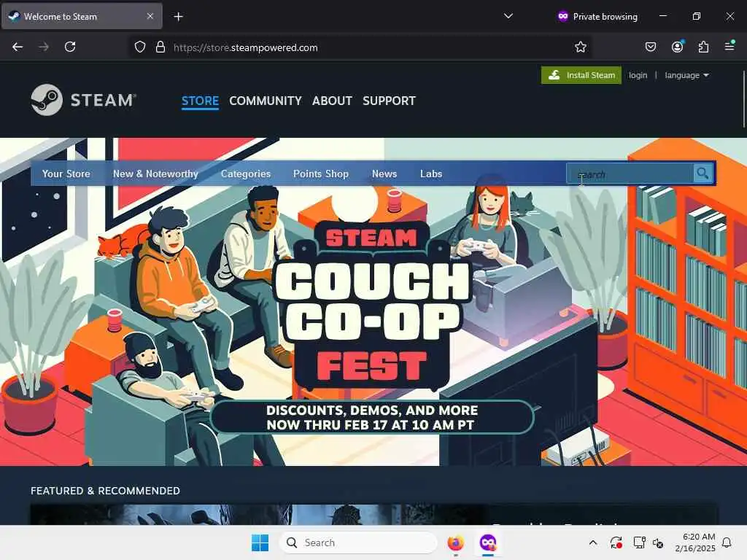Screen dimensions: 747x560
Task: Click the sync status tray icon
Action: tap(616, 542)
